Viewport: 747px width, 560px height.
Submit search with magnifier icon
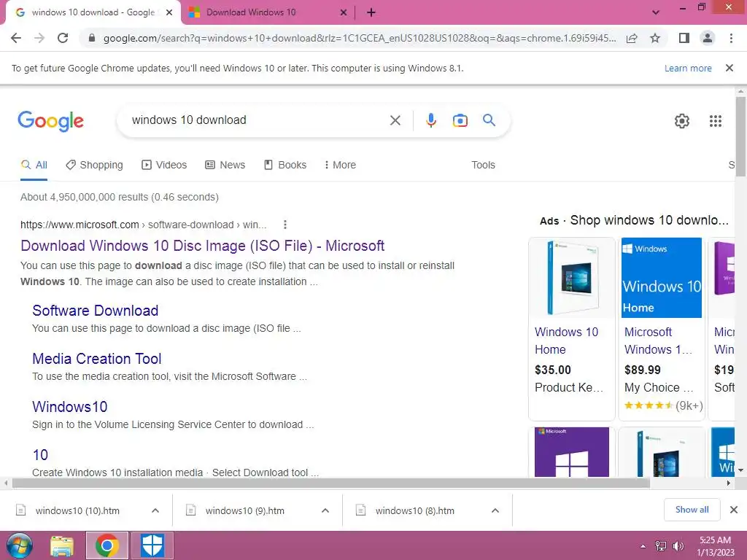pyautogui.click(x=489, y=120)
